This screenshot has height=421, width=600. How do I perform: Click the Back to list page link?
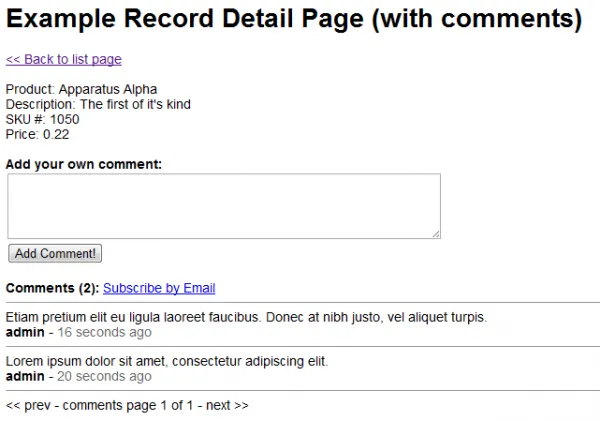(64, 60)
